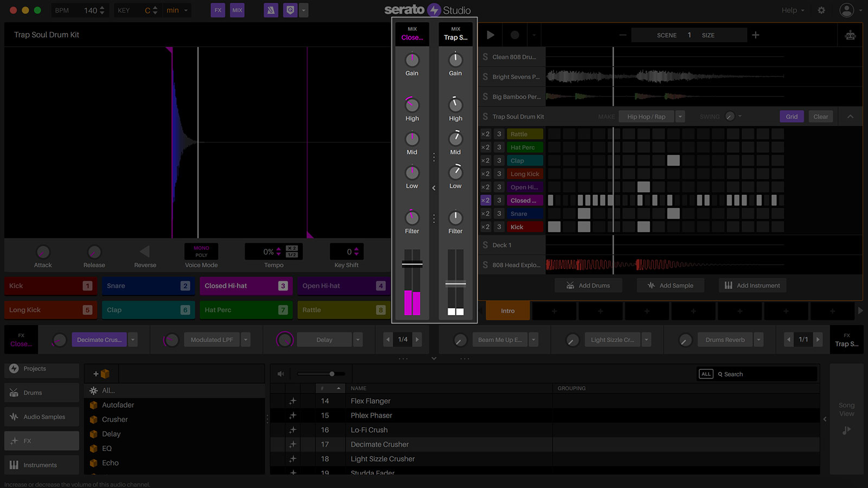Open the Beam Me Up FX dropdown arrow
868x488 pixels.
534,340
